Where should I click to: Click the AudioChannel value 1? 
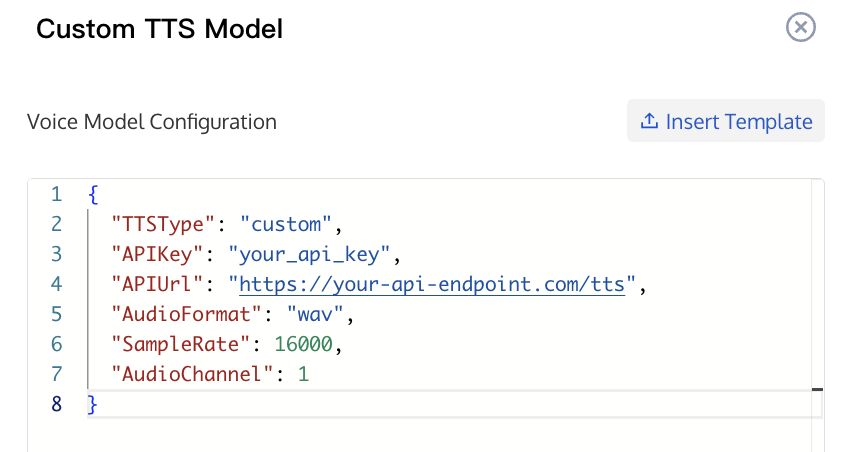[x=304, y=374]
